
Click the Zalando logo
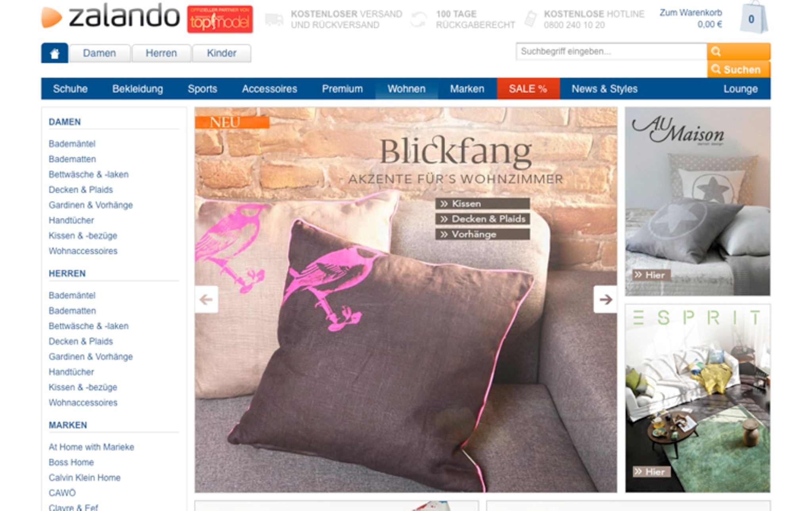111,17
